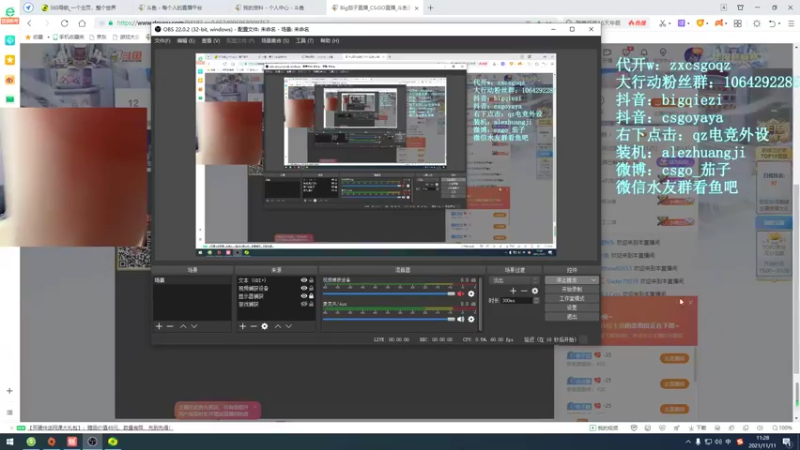Close the red popup notification in the browser
Viewport: 800px width, 450px height.
click(691, 303)
